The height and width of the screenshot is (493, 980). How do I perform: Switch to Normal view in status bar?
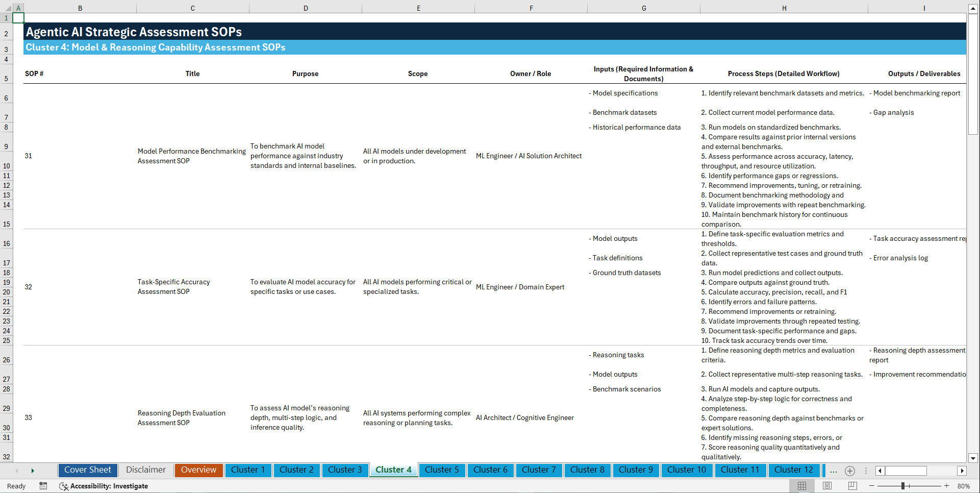click(801, 486)
